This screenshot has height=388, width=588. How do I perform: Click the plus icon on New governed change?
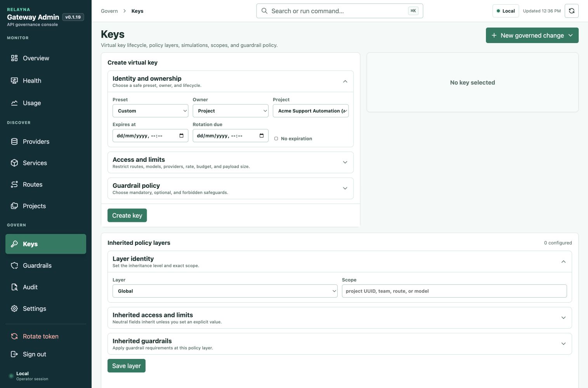pos(494,35)
